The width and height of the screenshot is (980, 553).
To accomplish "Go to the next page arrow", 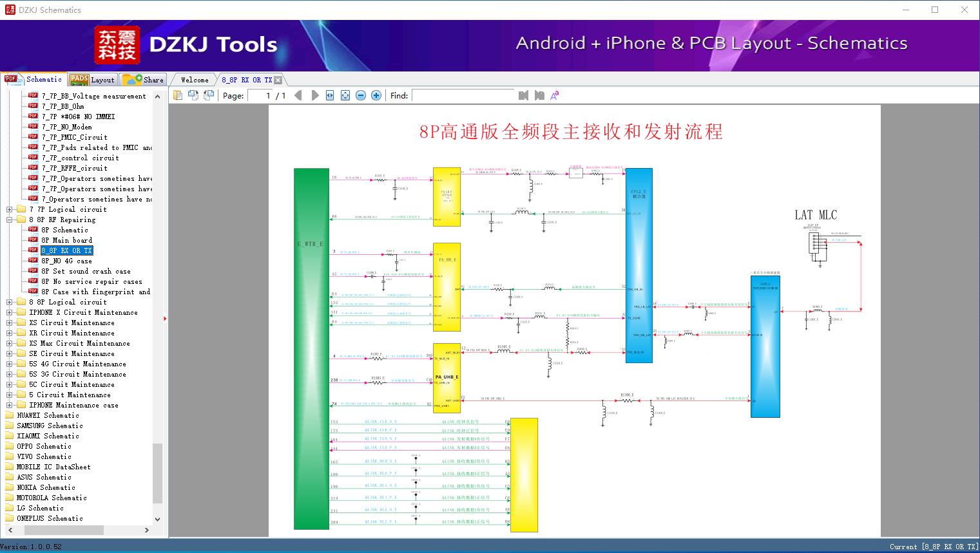I will (314, 95).
